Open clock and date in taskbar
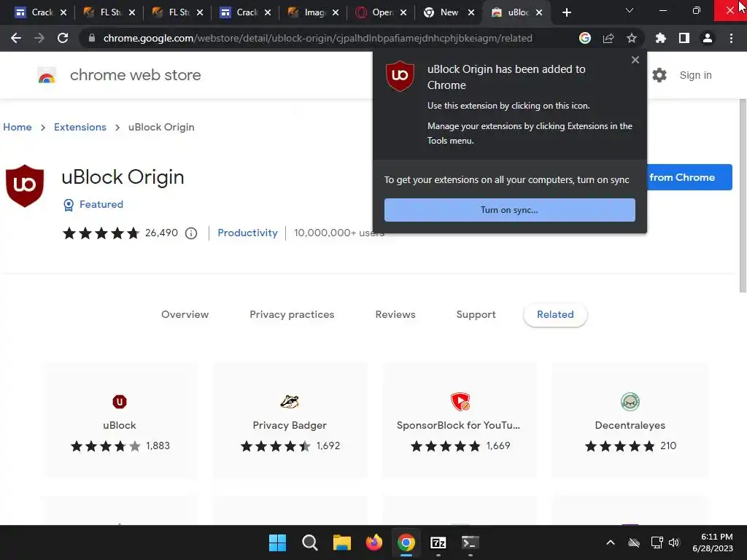The width and height of the screenshot is (747, 560). point(713,542)
